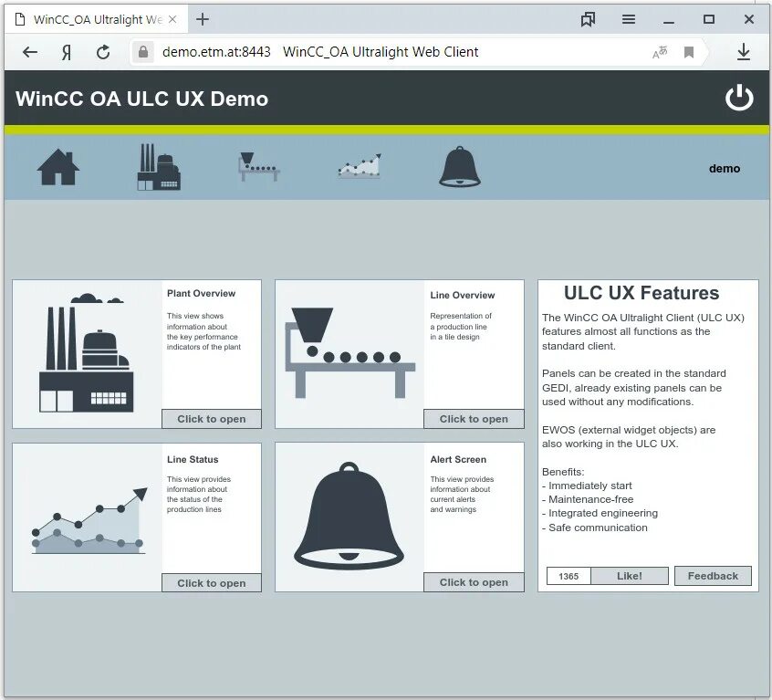The height and width of the screenshot is (700, 772).
Task: Click the Line Status heading text
Action: pos(193,459)
